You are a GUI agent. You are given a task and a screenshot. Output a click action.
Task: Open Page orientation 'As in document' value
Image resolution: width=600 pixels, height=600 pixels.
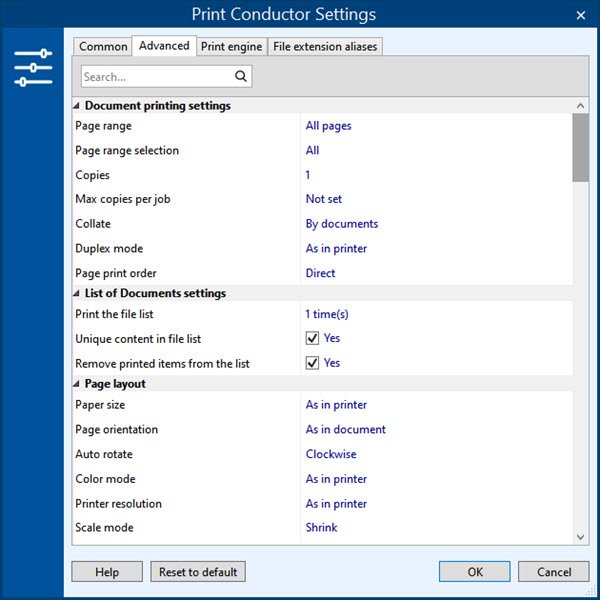coord(346,429)
